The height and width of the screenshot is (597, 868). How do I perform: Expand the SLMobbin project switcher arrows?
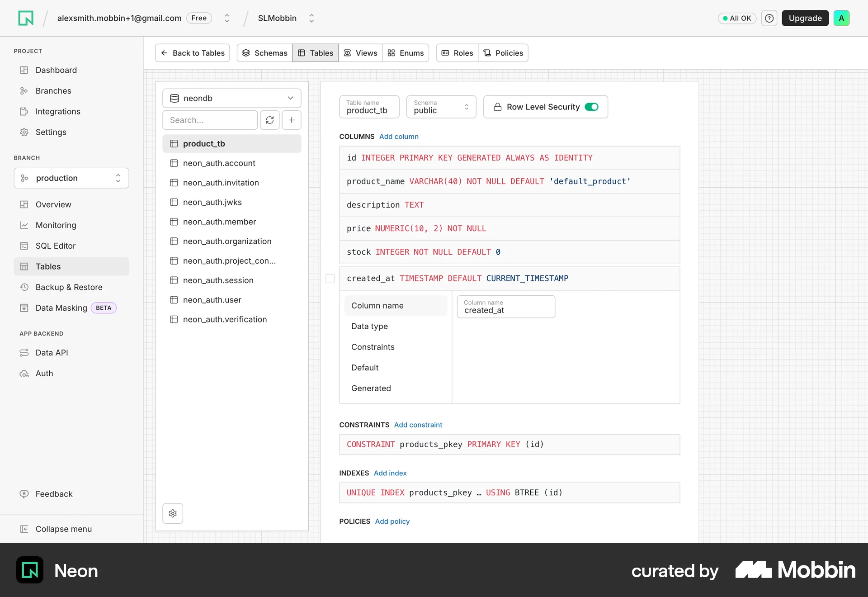click(x=311, y=18)
